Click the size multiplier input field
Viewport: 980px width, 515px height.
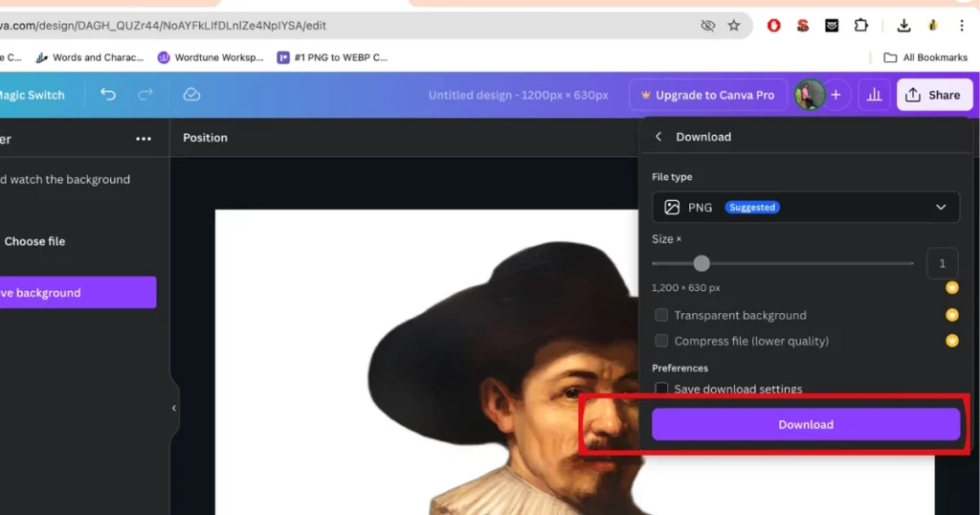click(x=942, y=263)
